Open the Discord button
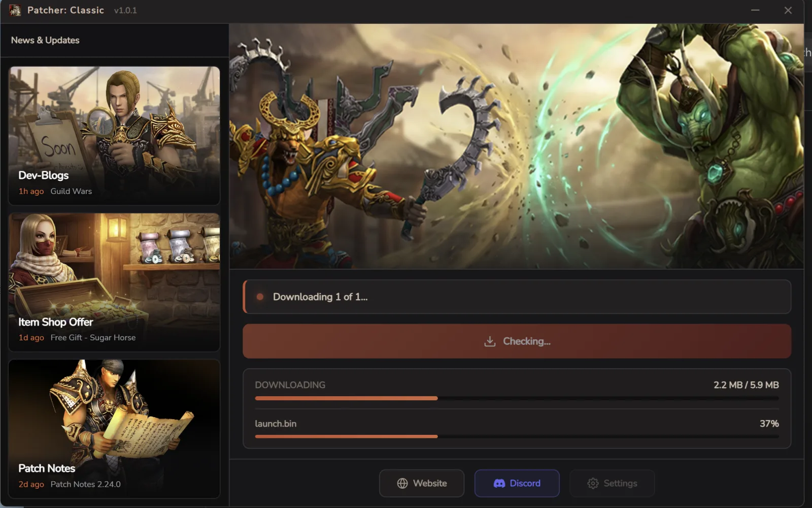The height and width of the screenshot is (508, 812). [x=517, y=483]
